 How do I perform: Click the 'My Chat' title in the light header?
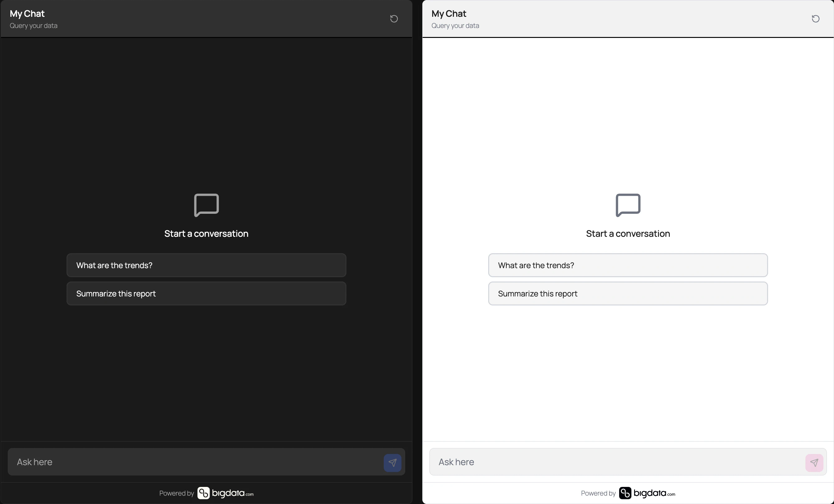point(448,14)
